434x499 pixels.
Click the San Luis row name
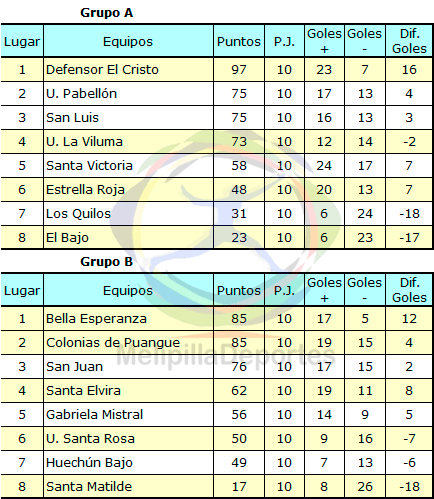(72, 118)
